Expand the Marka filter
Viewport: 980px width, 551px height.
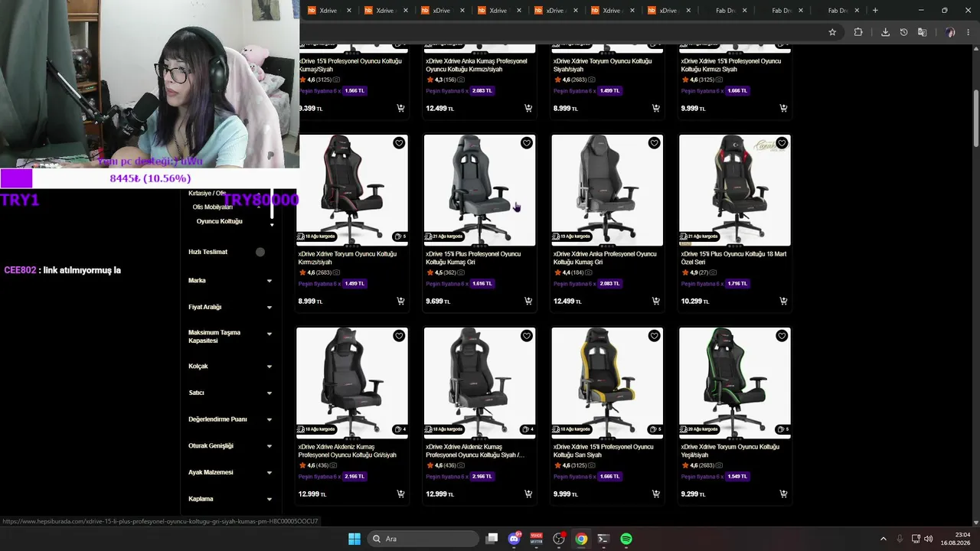click(x=269, y=281)
